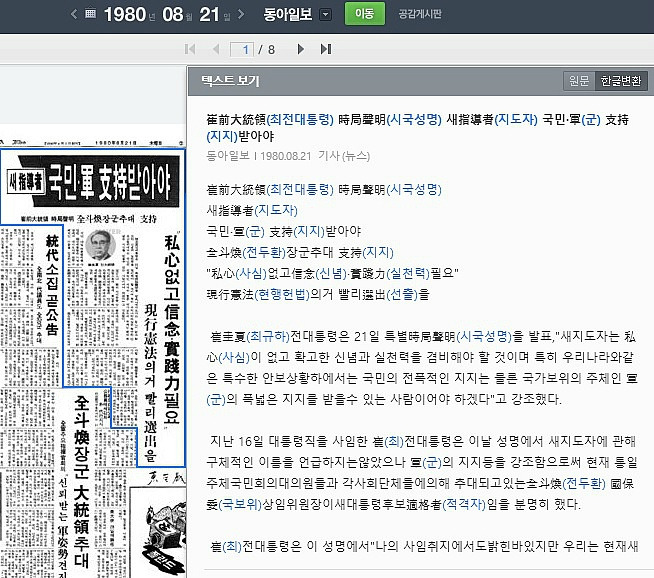
Task: Click the 텍스트 보기 panel title
Action: click(x=230, y=80)
